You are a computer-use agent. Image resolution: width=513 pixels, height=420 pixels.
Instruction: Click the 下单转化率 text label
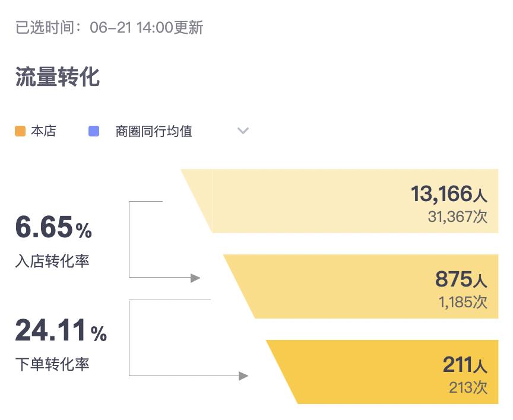(x=52, y=365)
